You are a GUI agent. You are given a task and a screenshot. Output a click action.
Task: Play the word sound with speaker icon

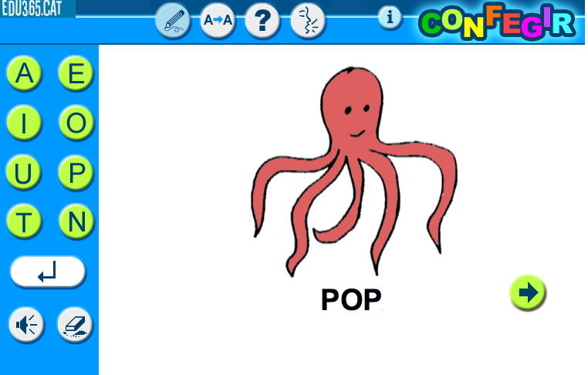coord(26,325)
